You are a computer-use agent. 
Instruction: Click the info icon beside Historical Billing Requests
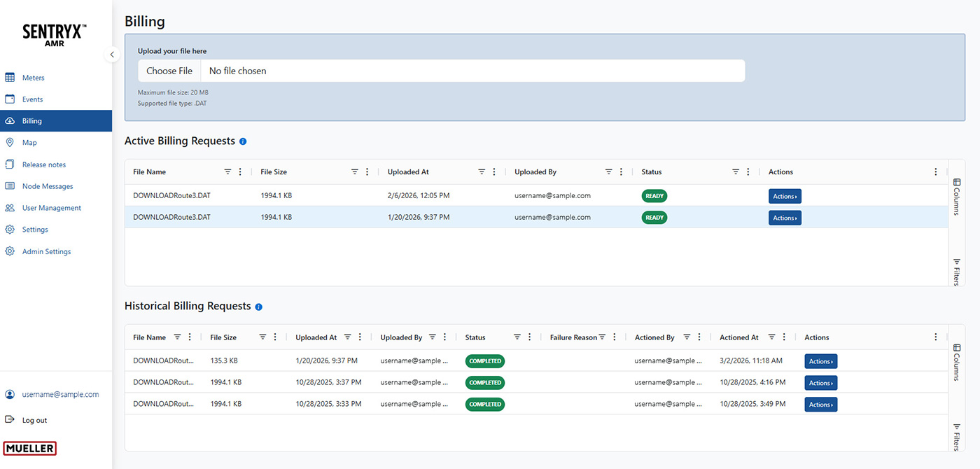point(258,307)
